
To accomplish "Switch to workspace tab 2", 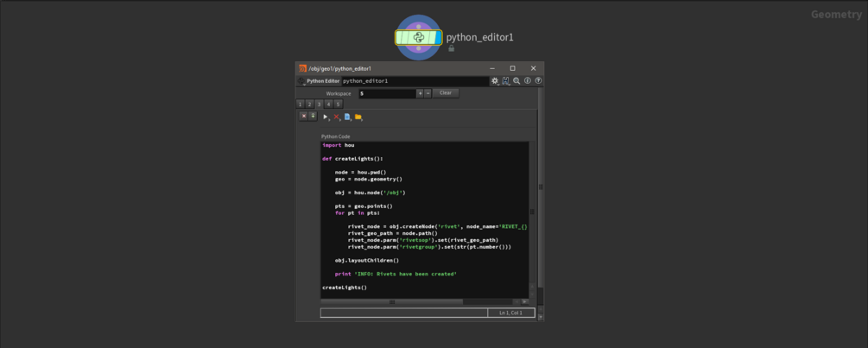I will tap(310, 104).
